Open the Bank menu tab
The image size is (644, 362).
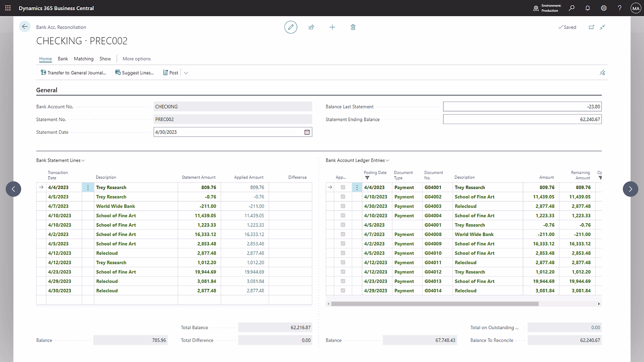[x=63, y=59]
